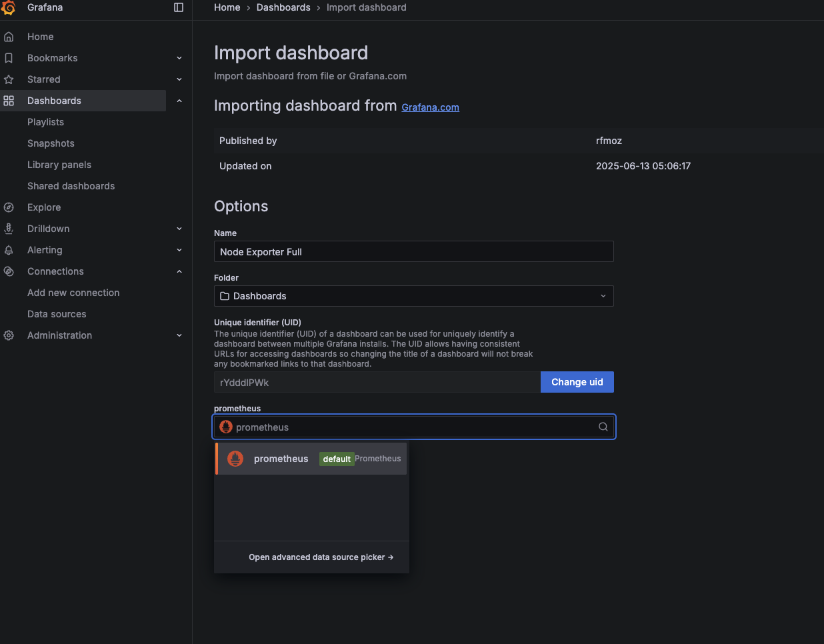824x644 pixels.
Task: Open advanced data source picker
Action: click(x=321, y=557)
